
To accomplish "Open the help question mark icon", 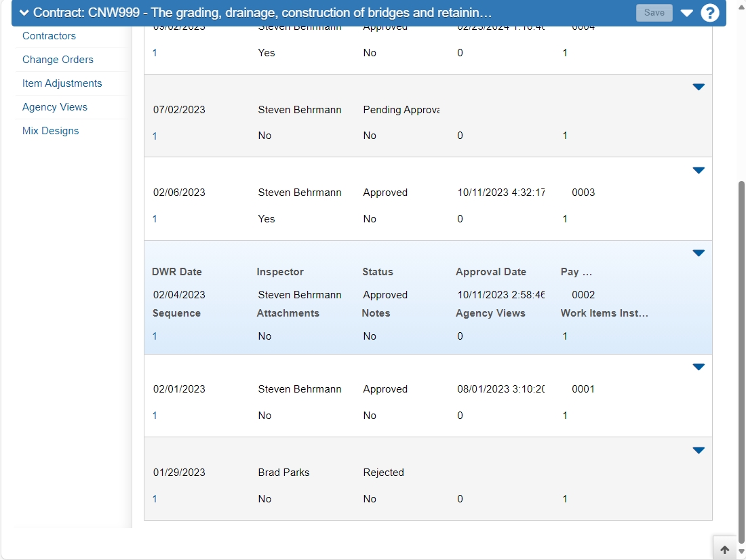I will point(710,13).
